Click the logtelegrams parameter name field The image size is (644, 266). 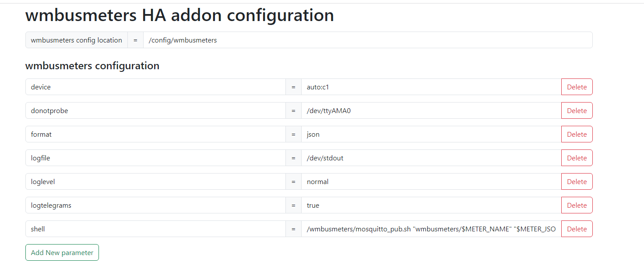tap(155, 205)
